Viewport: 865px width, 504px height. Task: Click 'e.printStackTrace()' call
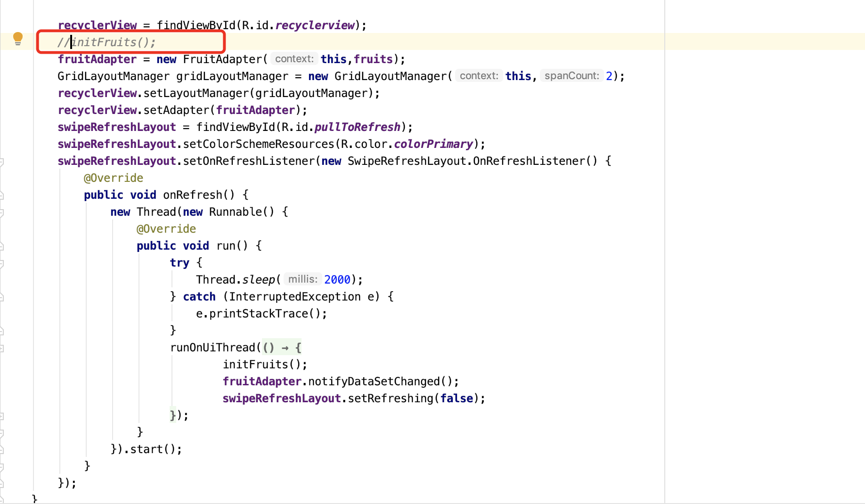click(x=258, y=314)
